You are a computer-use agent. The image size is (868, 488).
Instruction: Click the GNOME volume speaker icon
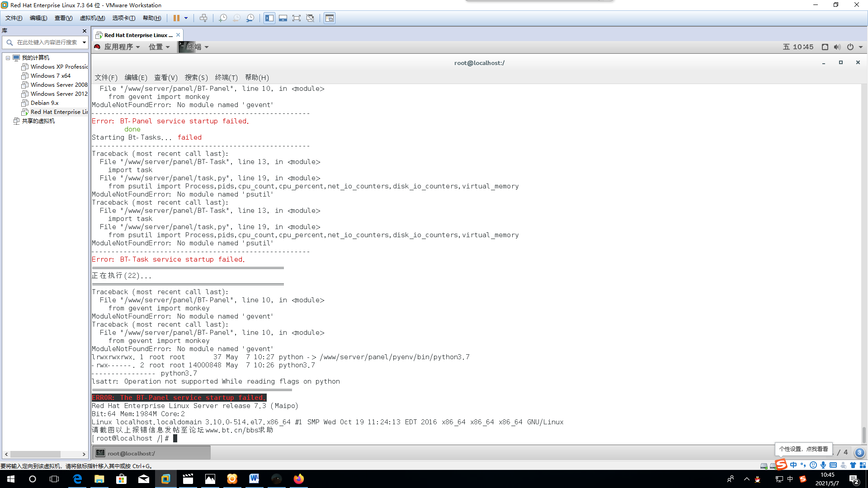click(x=837, y=47)
